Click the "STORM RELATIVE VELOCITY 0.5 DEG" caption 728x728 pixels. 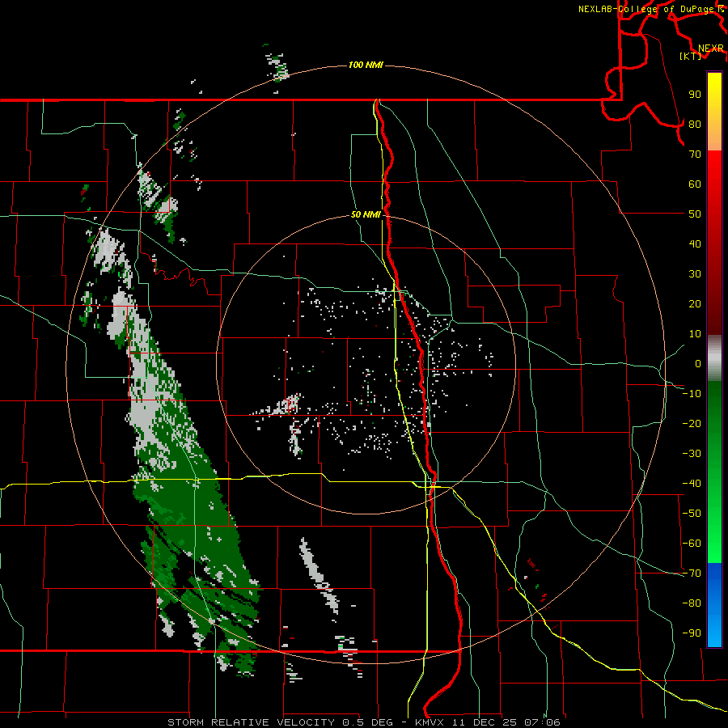pyautogui.click(x=280, y=722)
